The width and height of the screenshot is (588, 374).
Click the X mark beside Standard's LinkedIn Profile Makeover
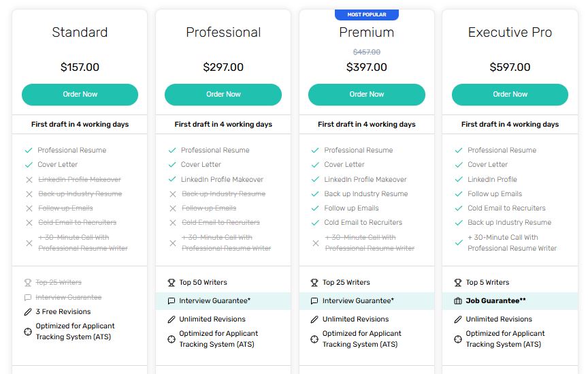coord(29,180)
